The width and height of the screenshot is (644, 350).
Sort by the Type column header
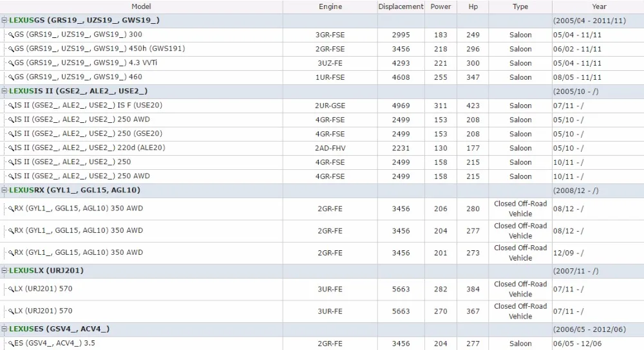(520, 6)
